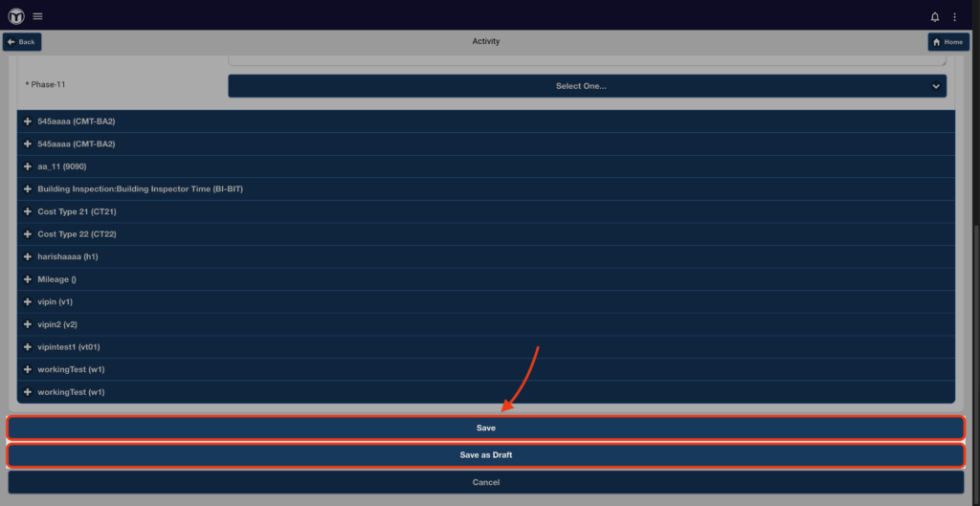This screenshot has width=980, height=506.
Task: Click the Back button
Action: 22,42
